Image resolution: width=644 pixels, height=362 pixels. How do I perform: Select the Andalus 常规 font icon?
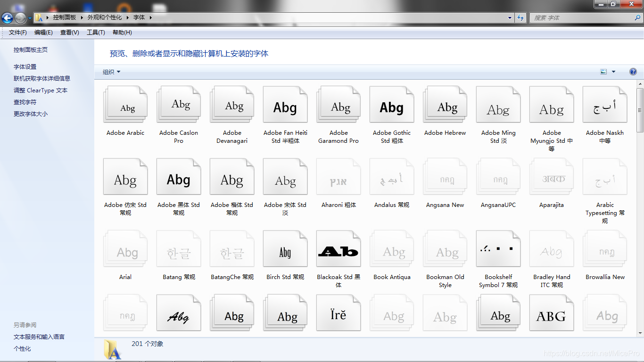[x=392, y=177]
